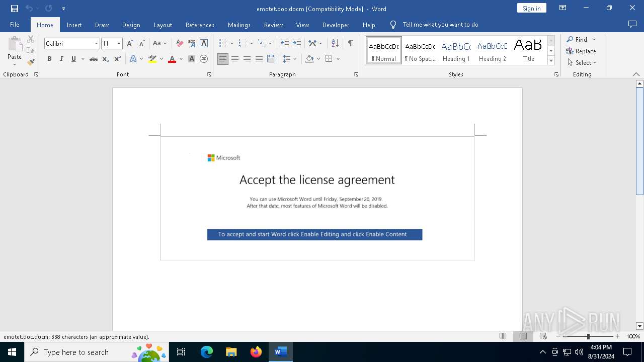Switch to the Review tab

274,25
